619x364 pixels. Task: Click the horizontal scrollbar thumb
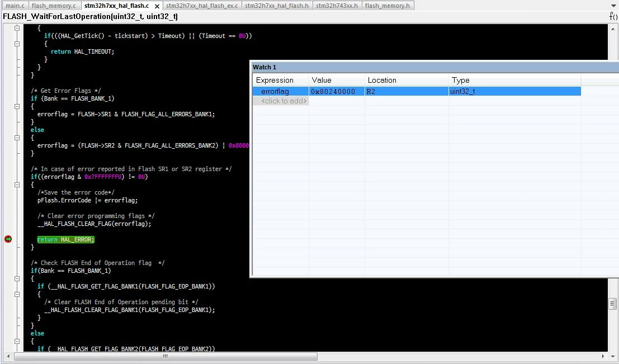coord(166,357)
